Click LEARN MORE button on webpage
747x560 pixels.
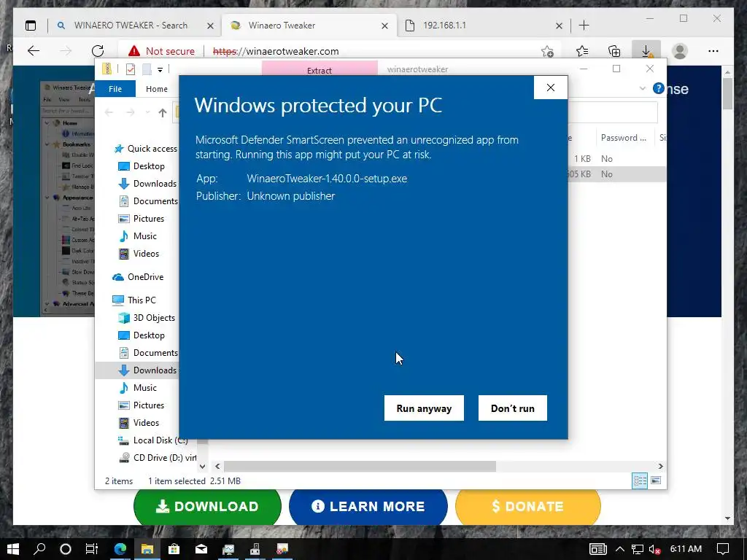click(x=368, y=507)
